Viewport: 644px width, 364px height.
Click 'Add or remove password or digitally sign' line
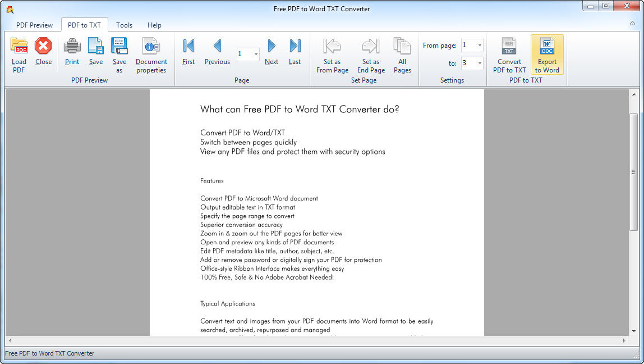[291, 260]
